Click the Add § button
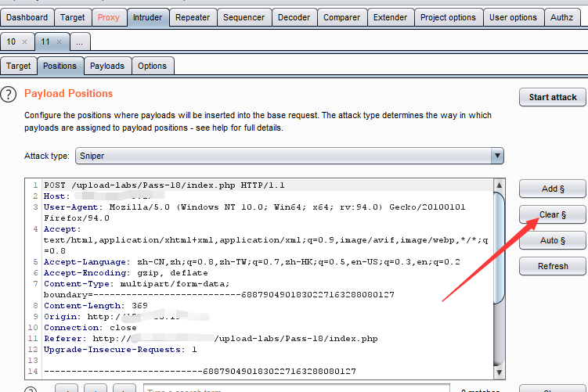Viewport: 588px width, 392px height. [x=552, y=189]
